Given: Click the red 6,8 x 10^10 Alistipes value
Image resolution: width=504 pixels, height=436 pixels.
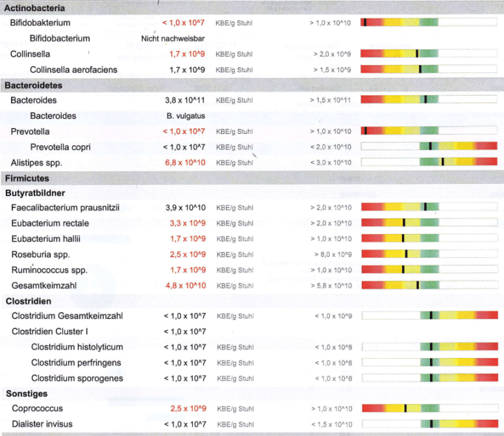Looking at the screenshot, I should pos(184,162).
